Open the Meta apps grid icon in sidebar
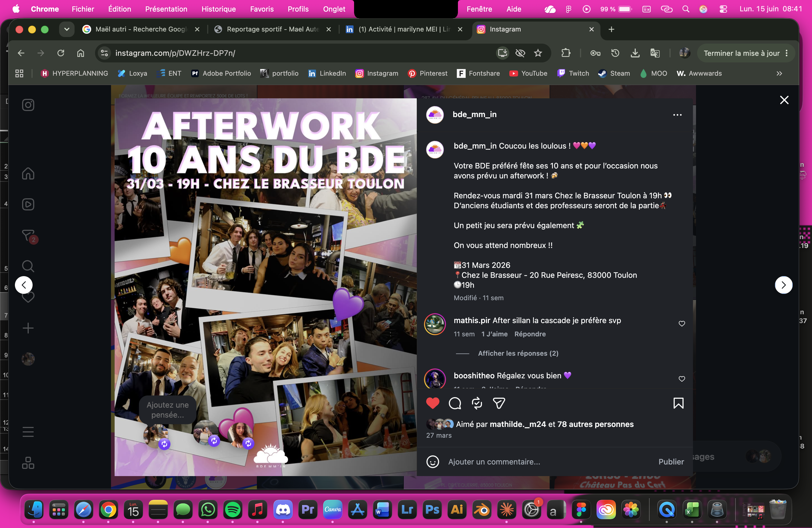The width and height of the screenshot is (812, 528). click(28, 463)
